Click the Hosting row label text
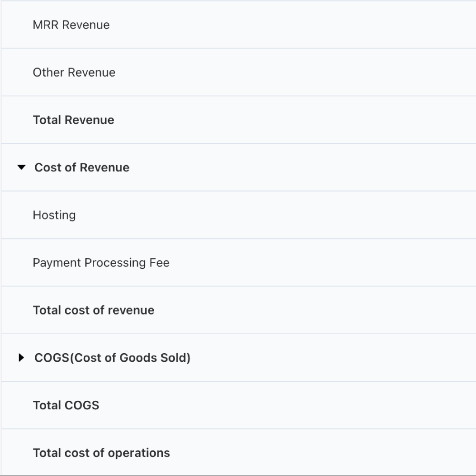476x476 pixels. pyautogui.click(x=54, y=215)
